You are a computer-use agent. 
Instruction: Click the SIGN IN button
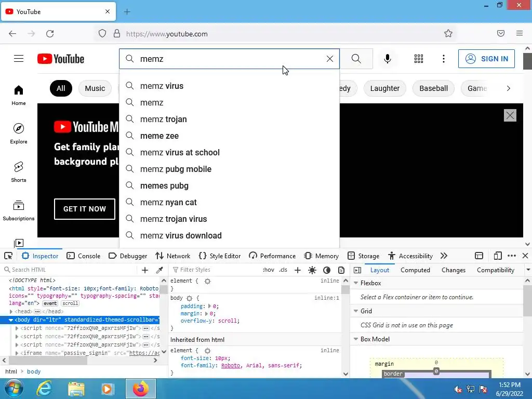pyautogui.click(x=486, y=59)
